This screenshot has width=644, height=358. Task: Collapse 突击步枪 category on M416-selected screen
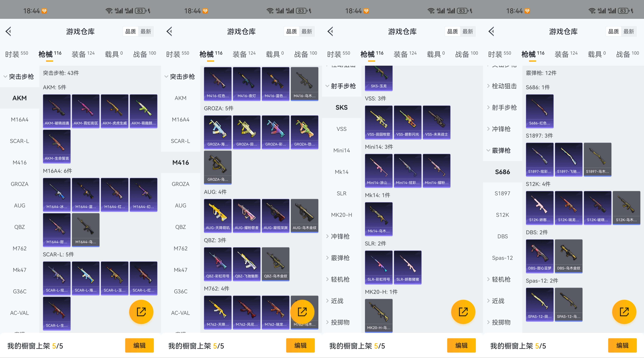point(180,76)
